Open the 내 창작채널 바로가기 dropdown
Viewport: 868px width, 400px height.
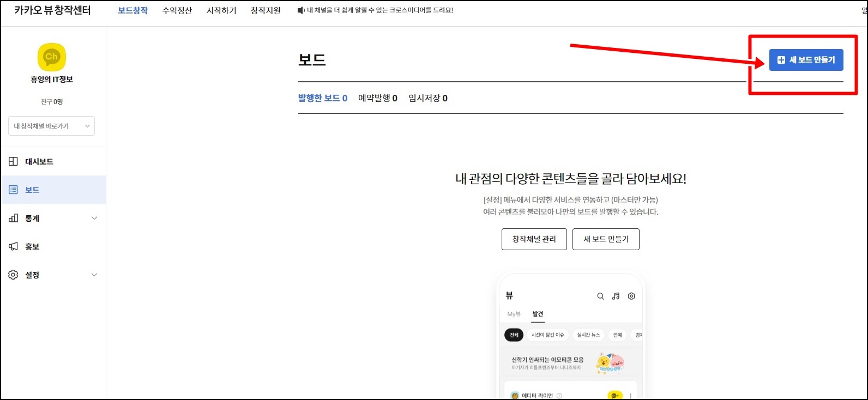click(x=51, y=126)
